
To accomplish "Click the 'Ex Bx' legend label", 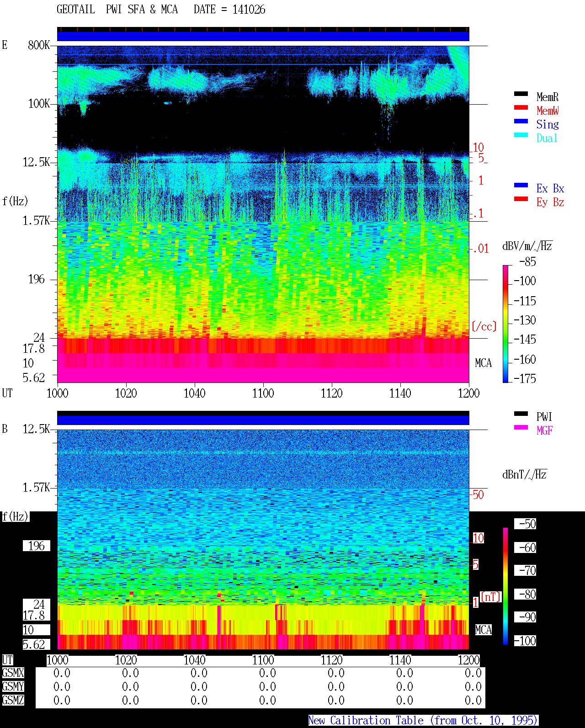I will click(550, 188).
